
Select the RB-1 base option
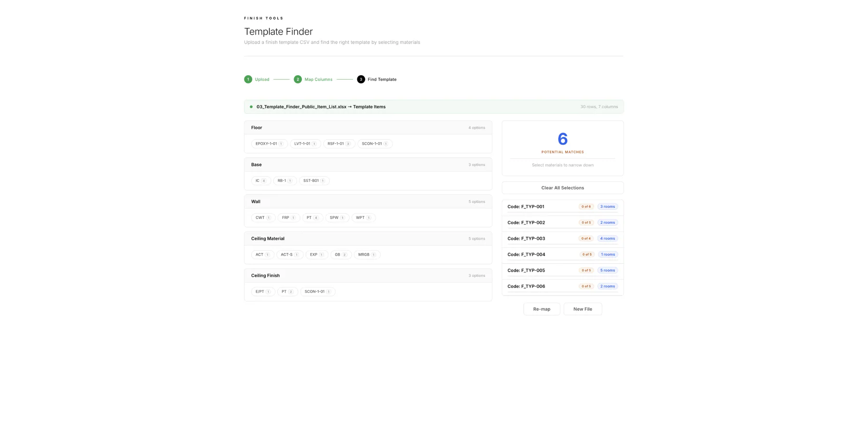pyautogui.click(x=285, y=180)
